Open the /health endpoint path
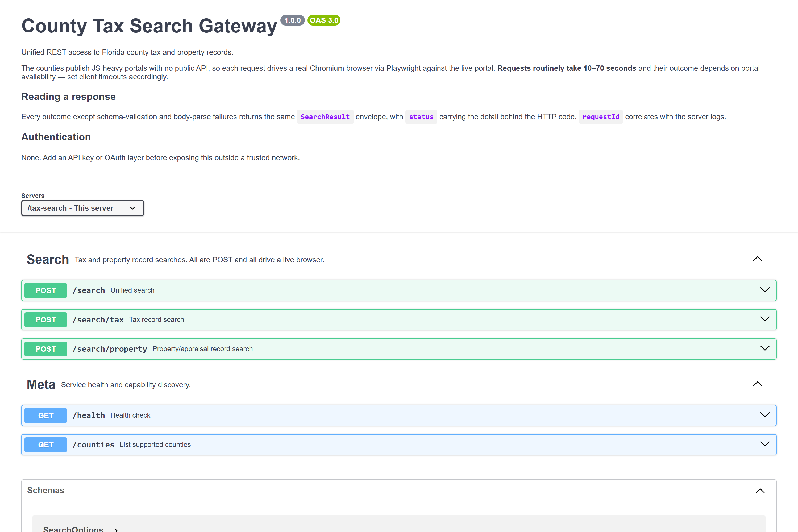This screenshot has width=798, height=532. (89, 415)
